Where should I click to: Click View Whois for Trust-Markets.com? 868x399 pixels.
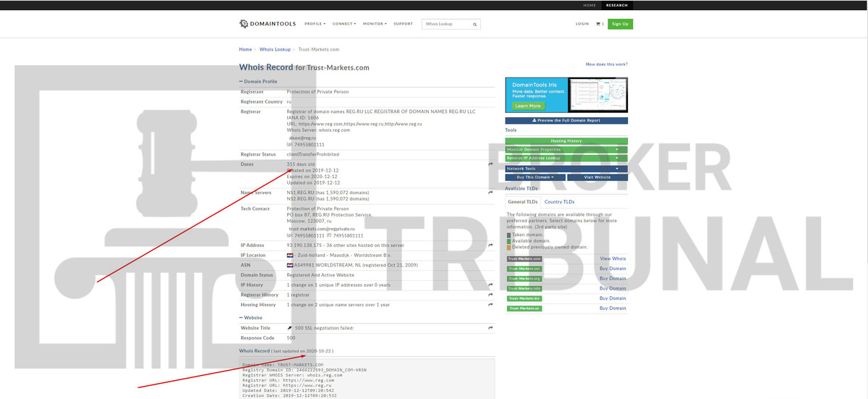pos(613,259)
